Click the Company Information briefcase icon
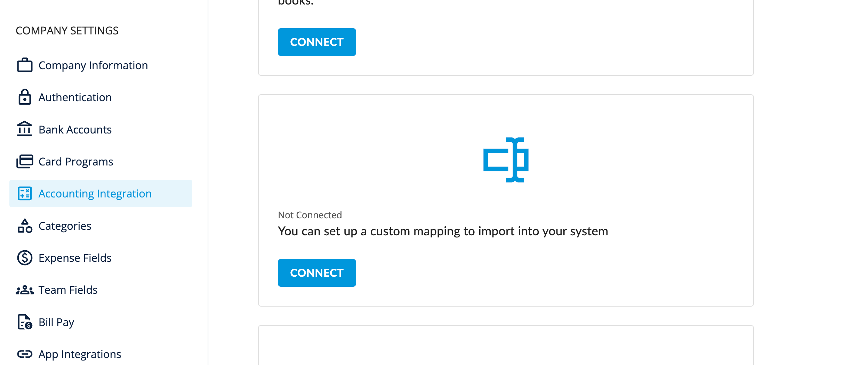868x365 pixels. pos(25,65)
